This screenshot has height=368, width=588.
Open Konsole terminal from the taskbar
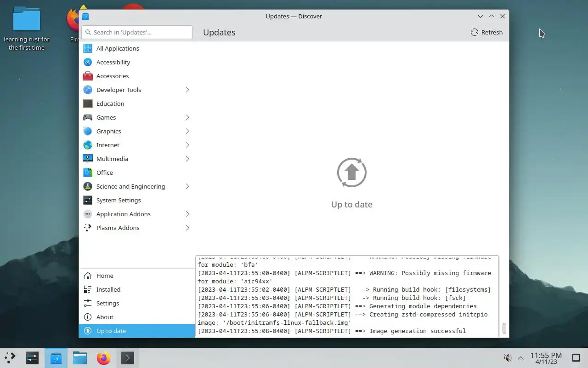[x=128, y=357]
